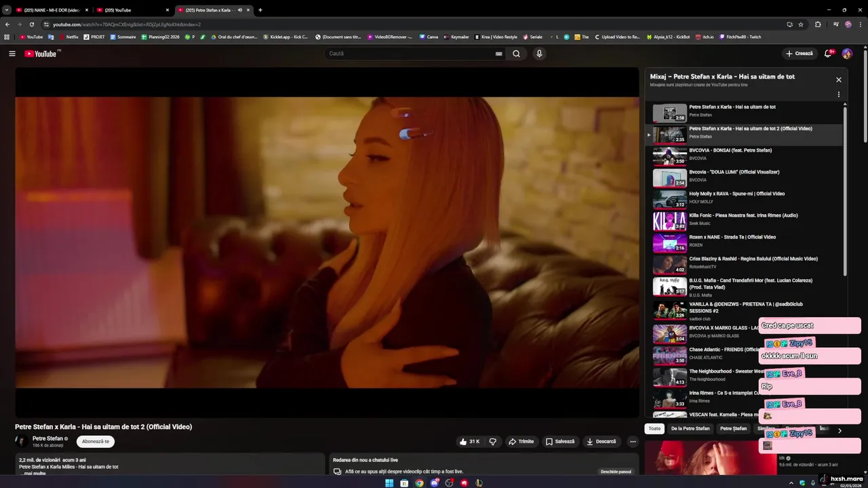Image resolution: width=868 pixels, height=488 pixels.
Task: Open playlist three-dot options menu
Action: [838, 94]
